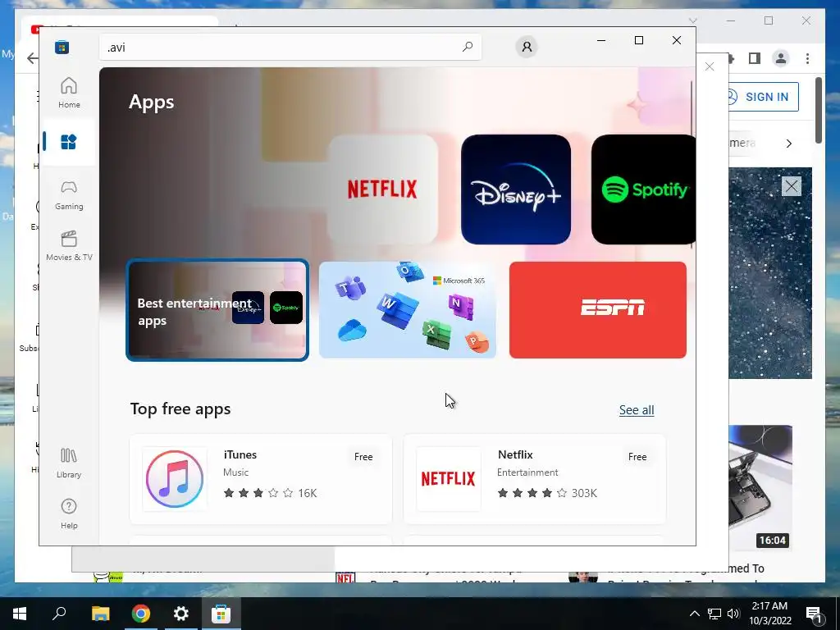Click SIGN IN in the Chrome window
The width and height of the screenshot is (840, 630).
762,97
